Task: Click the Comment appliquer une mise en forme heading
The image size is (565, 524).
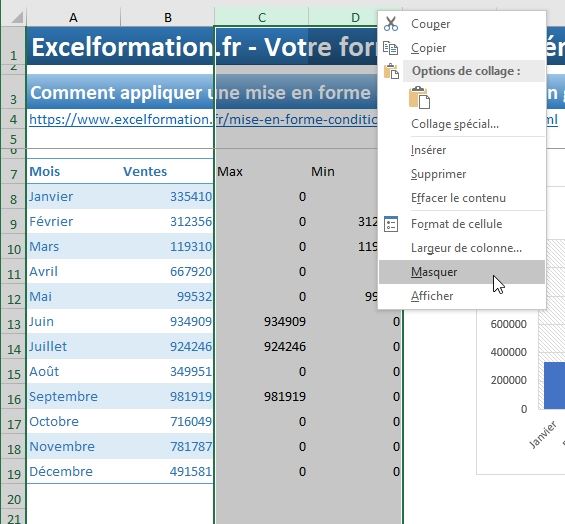Action: 202,93
